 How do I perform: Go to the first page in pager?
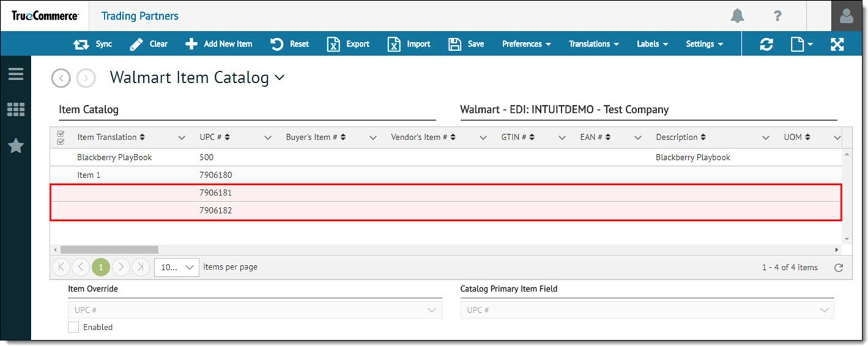pyautogui.click(x=61, y=267)
